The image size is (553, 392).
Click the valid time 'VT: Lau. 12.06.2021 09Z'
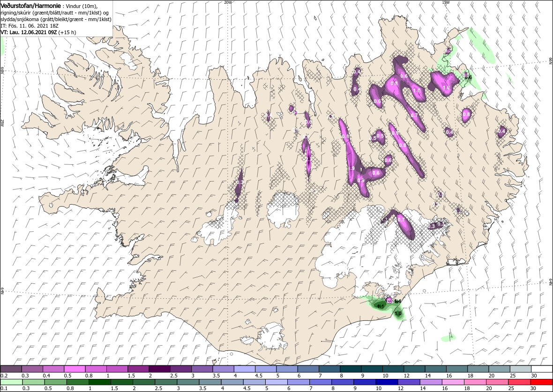click(29, 32)
